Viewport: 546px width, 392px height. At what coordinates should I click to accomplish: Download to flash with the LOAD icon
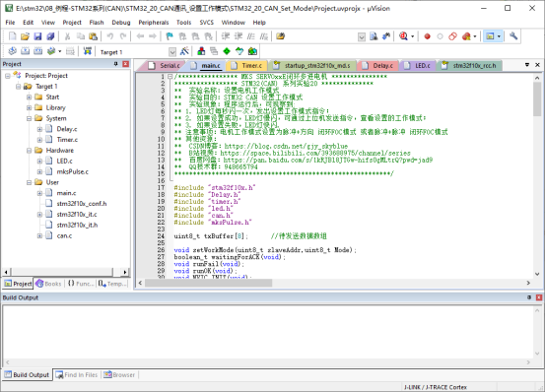click(88, 51)
